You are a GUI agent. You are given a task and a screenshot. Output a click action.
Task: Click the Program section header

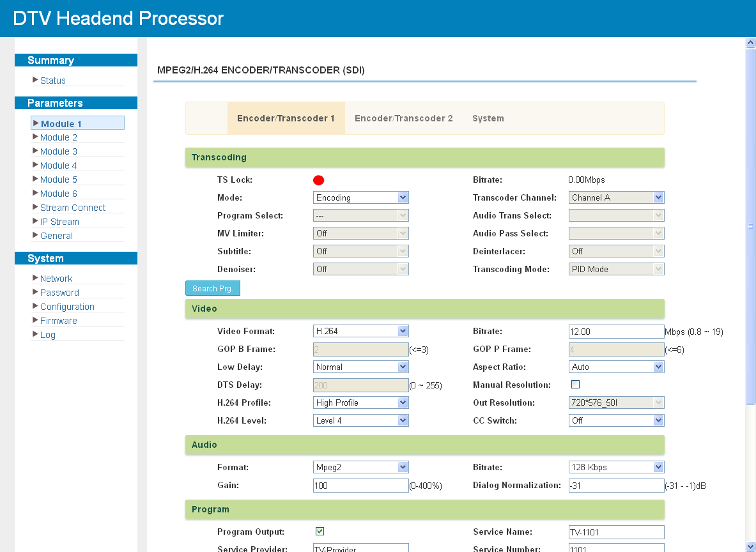point(425,510)
